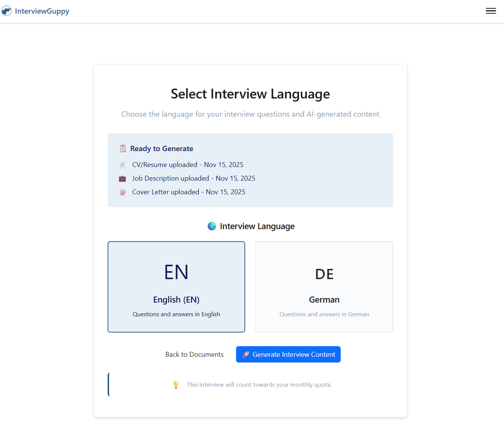Click the rocket icon inside the generate button

pos(246,354)
